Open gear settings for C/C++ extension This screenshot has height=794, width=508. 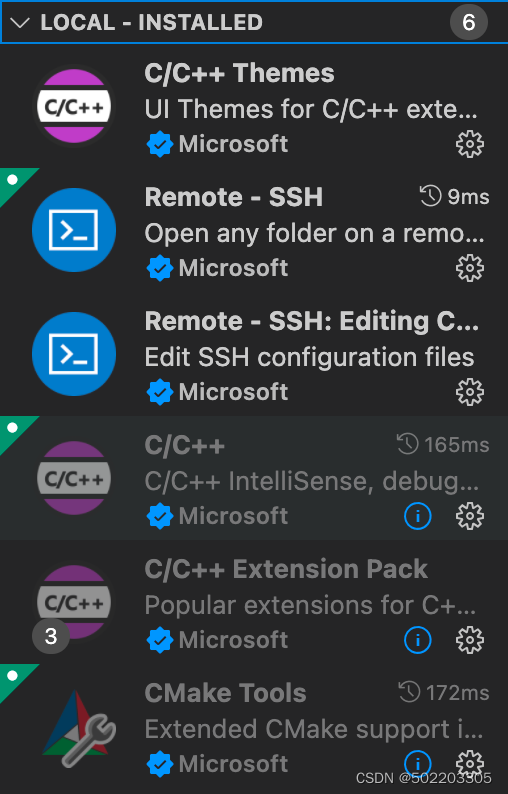tap(470, 516)
